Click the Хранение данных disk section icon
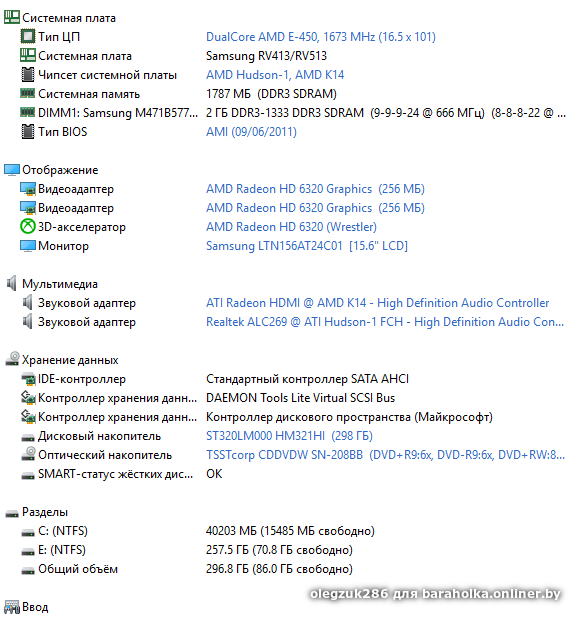 (x=12, y=359)
